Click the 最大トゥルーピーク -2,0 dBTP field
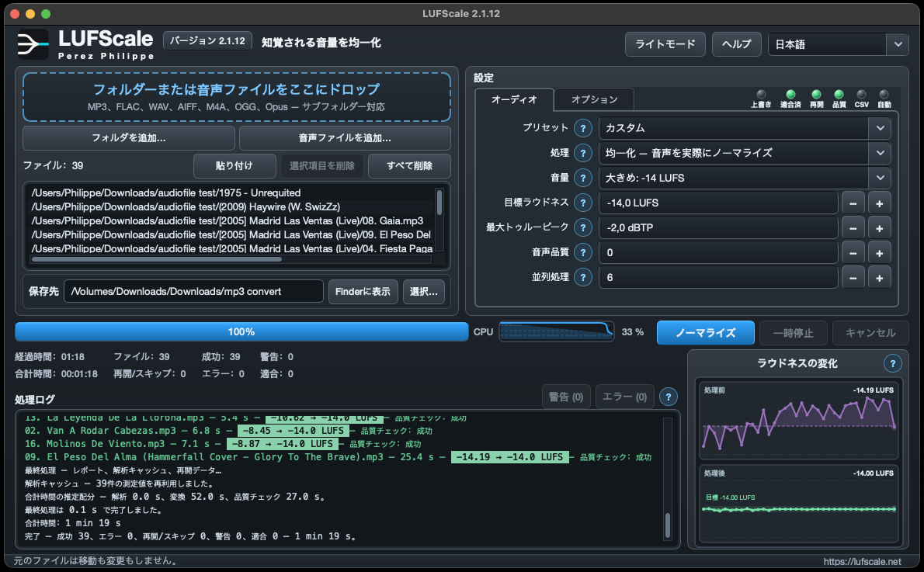The image size is (924, 572). [x=718, y=228]
